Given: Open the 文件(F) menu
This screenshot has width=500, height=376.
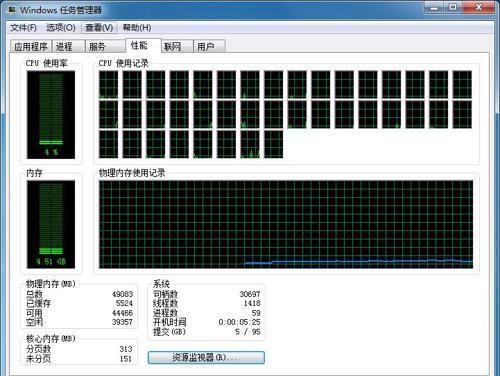Looking at the screenshot, I should (23, 28).
